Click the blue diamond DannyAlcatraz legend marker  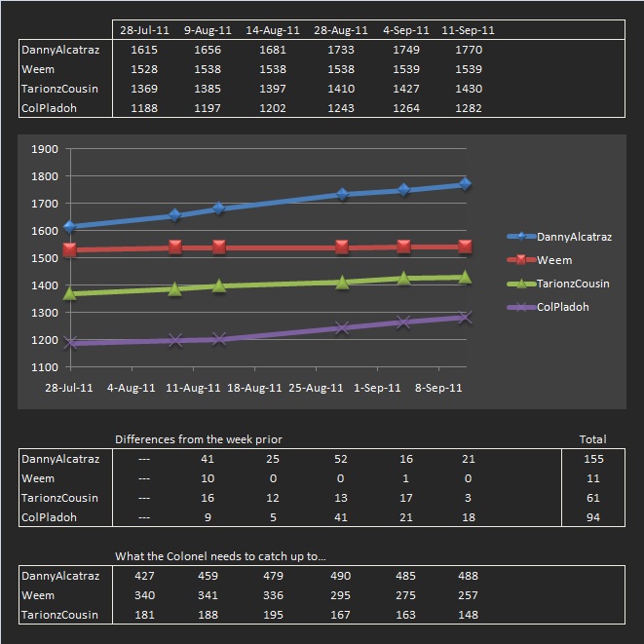coord(521,237)
